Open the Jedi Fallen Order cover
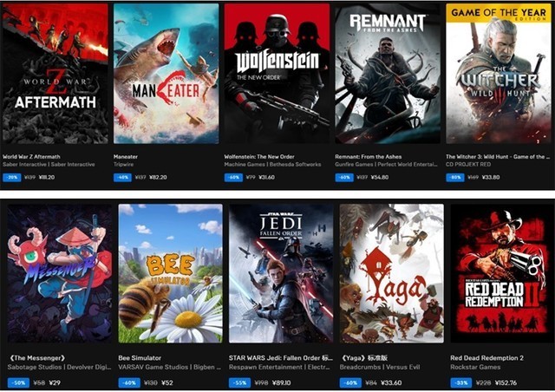This screenshot has width=555, height=392. click(281, 273)
